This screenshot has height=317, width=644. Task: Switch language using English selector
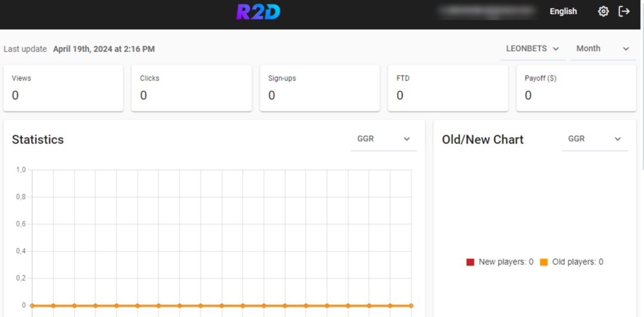pos(563,11)
